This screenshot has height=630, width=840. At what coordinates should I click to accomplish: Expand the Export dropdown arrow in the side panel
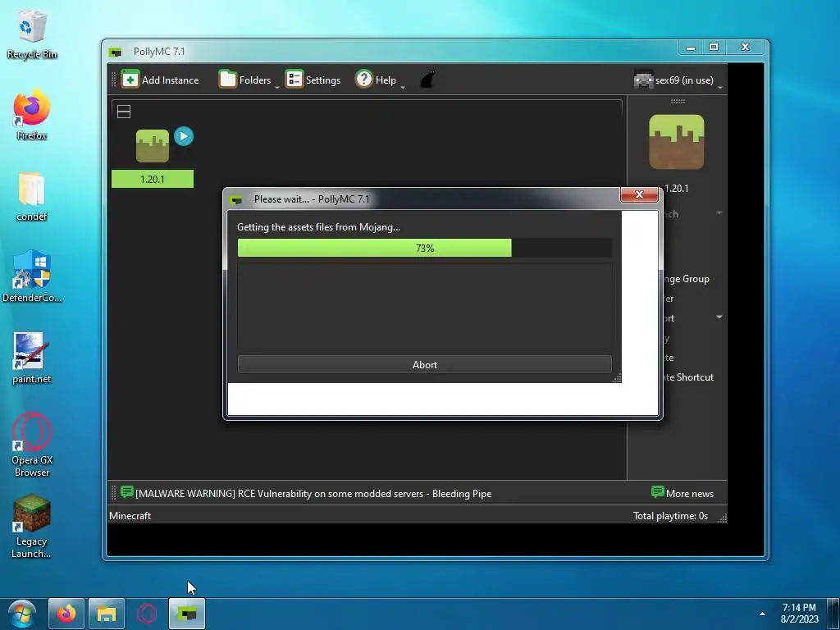[719, 317]
